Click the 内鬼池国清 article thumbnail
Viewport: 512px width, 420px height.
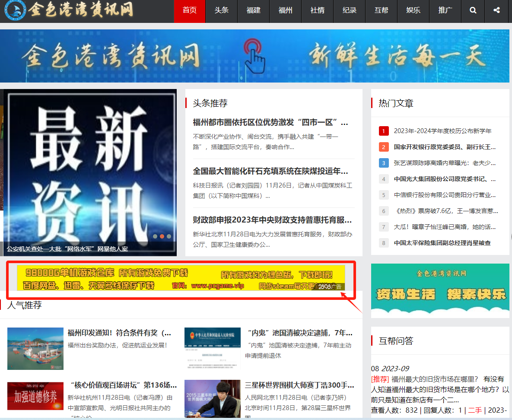coord(212,349)
